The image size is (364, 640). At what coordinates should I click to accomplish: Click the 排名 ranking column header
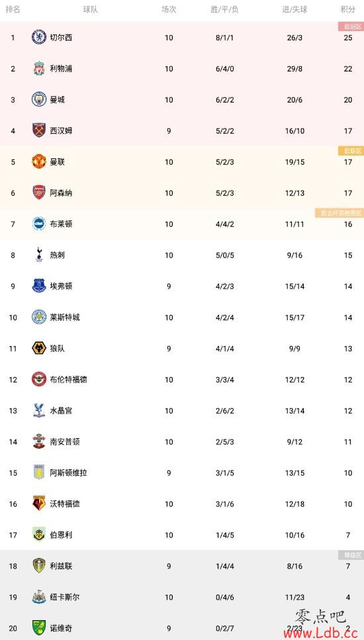click(x=13, y=9)
